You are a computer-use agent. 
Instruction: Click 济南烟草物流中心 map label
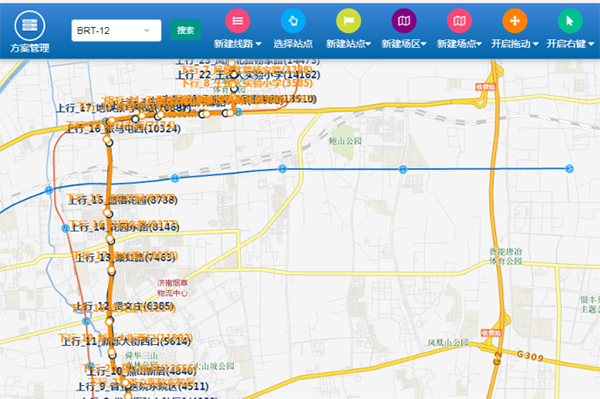[173, 288]
